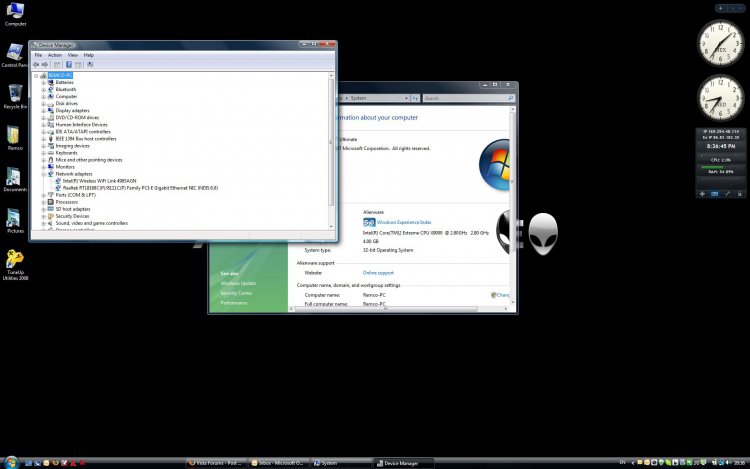This screenshot has height=469, width=750.
Task: Select Monitors in device tree
Action: point(65,167)
